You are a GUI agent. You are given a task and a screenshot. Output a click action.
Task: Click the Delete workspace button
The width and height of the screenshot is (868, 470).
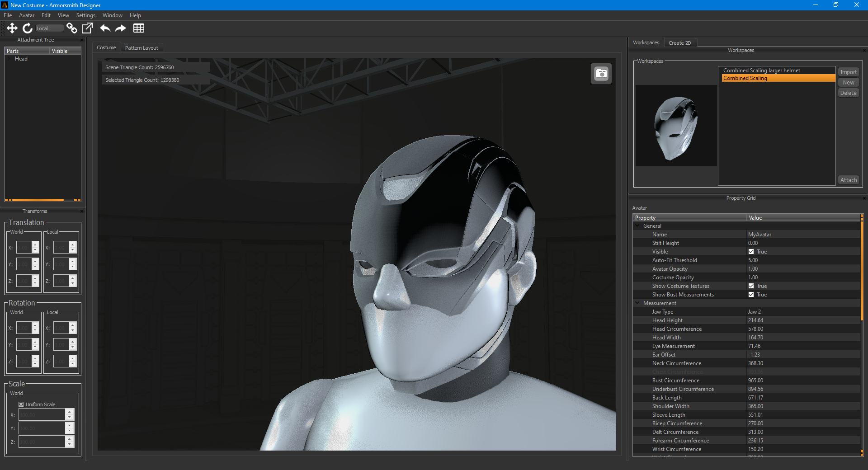coord(849,93)
